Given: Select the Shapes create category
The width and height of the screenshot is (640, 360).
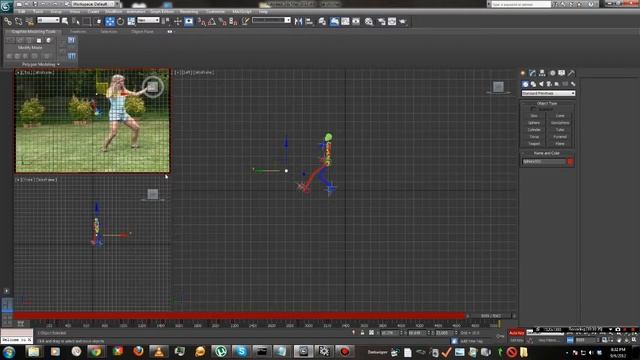Looking at the screenshot, I should 533,84.
